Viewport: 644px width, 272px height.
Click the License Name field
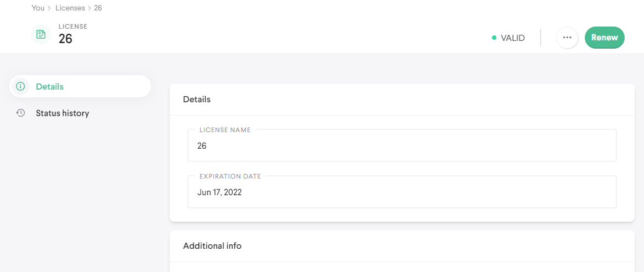point(402,146)
